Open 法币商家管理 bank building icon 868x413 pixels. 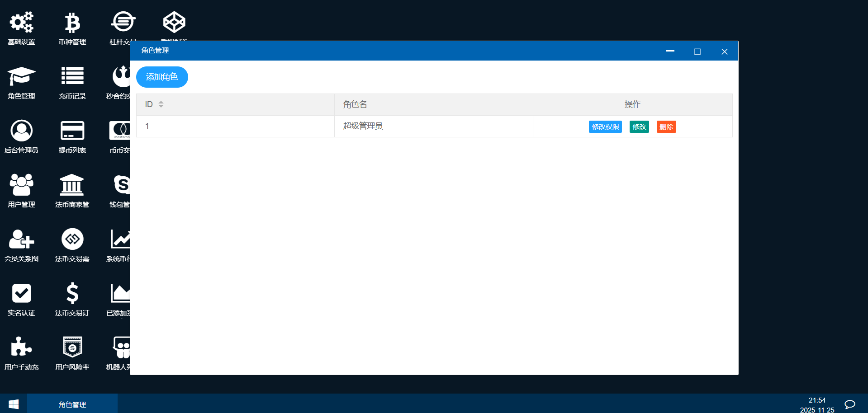[72, 185]
